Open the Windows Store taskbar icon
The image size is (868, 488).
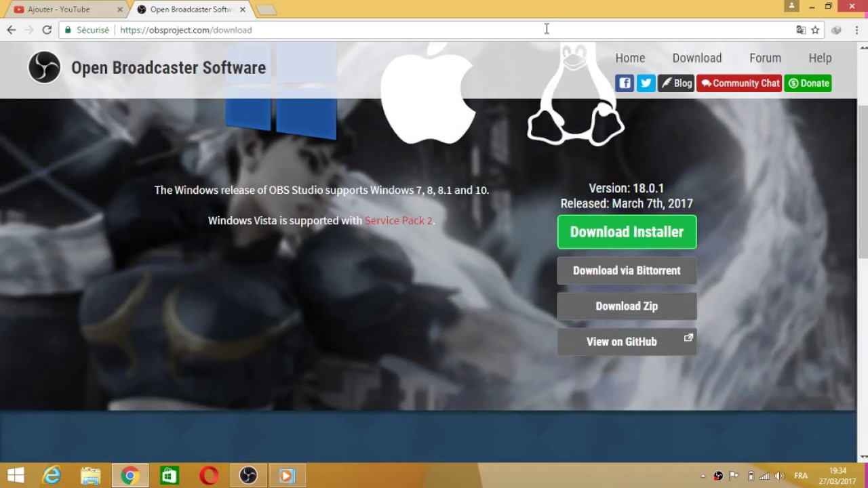coord(169,476)
